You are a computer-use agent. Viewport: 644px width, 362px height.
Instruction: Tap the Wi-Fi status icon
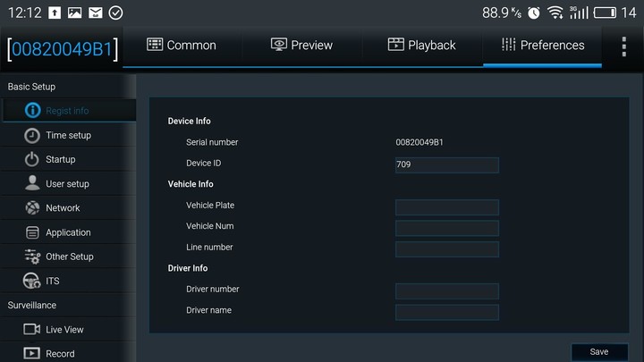coord(555,13)
